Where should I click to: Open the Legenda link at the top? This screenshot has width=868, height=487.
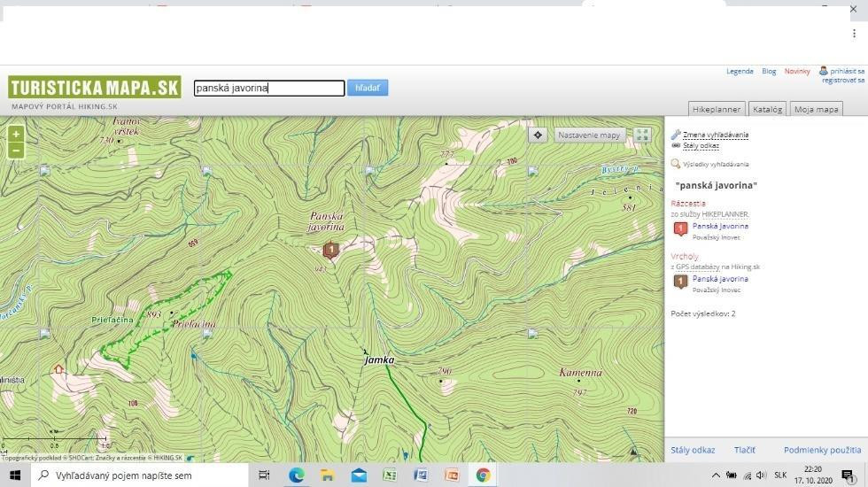(740, 72)
